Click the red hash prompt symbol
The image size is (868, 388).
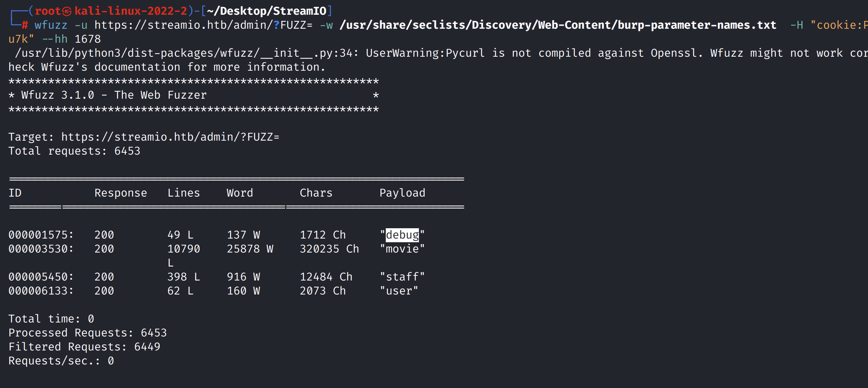25,25
